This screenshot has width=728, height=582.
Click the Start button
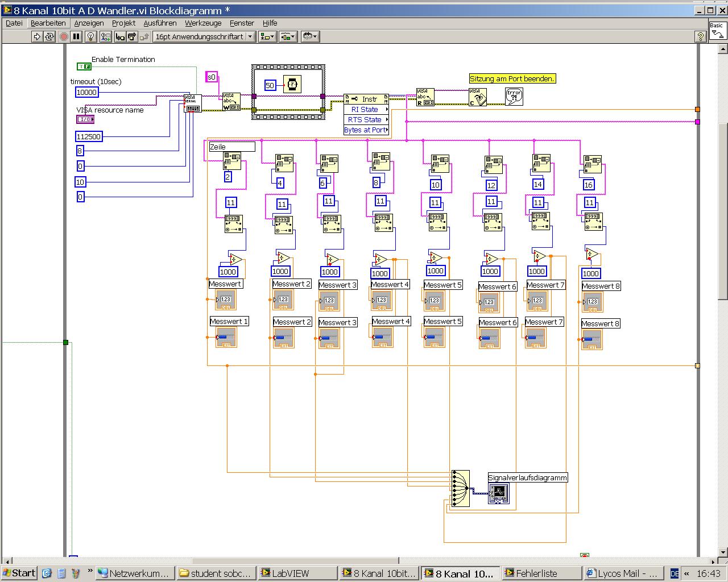click(19, 573)
